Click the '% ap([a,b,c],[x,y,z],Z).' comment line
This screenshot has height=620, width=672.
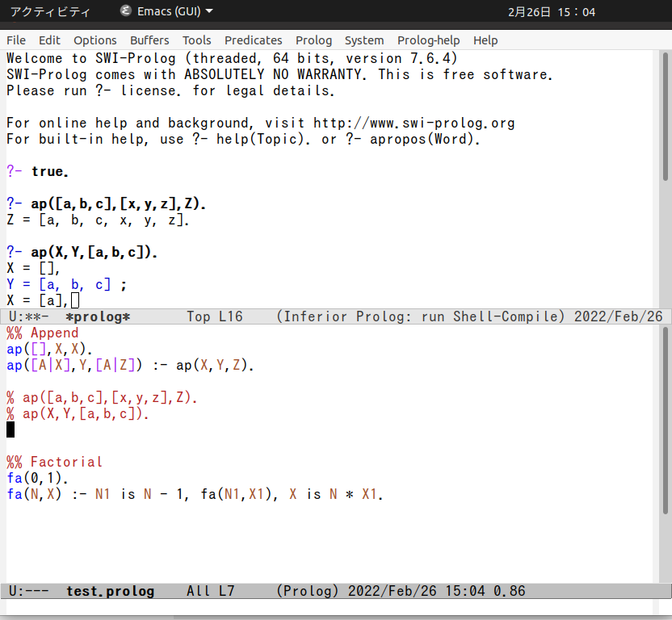pyautogui.click(x=102, y=398)
